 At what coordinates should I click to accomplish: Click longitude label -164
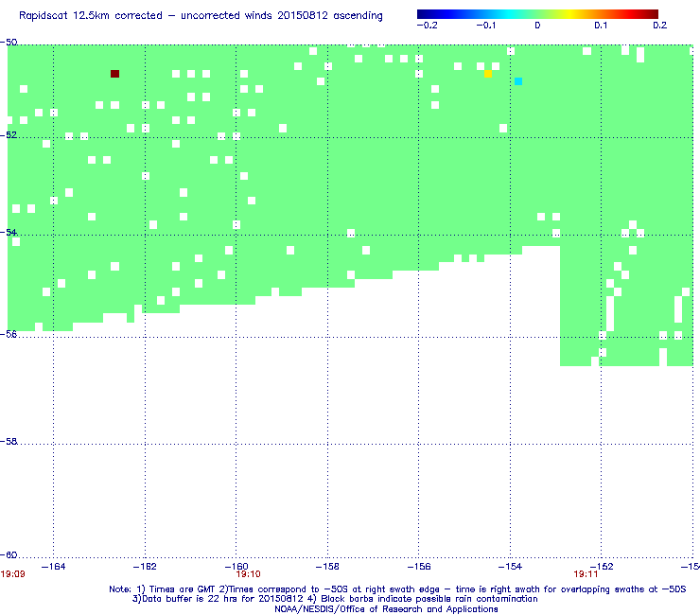(x=53, y=567)
